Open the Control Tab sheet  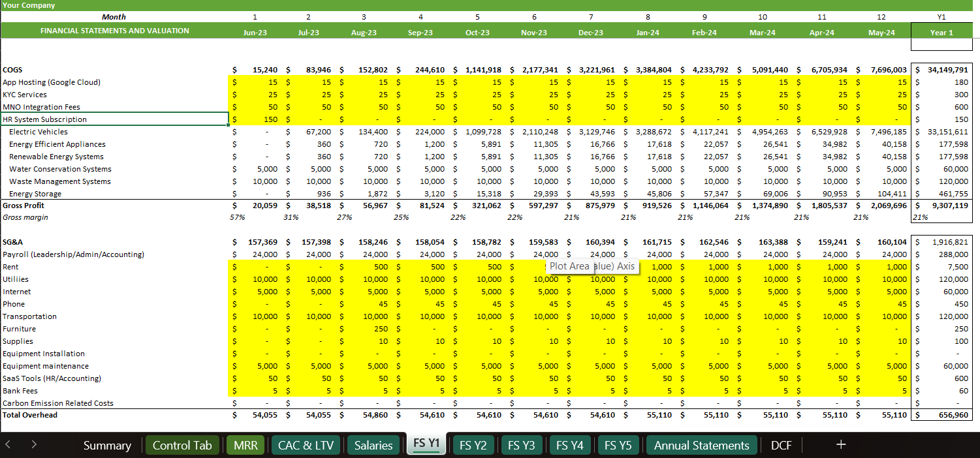(183, 445)
